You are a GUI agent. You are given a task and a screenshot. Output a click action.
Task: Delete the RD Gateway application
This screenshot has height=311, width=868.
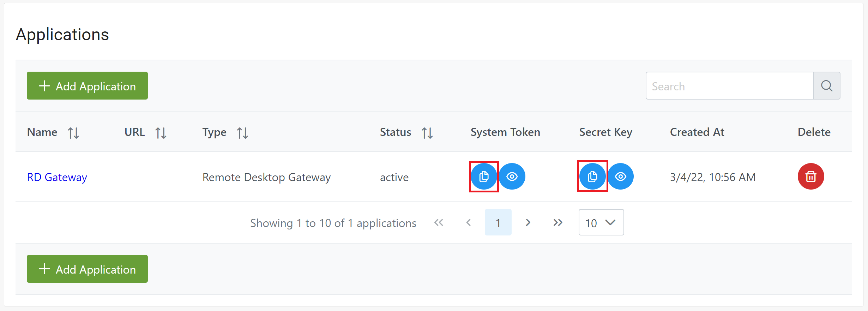pos(810,177)
